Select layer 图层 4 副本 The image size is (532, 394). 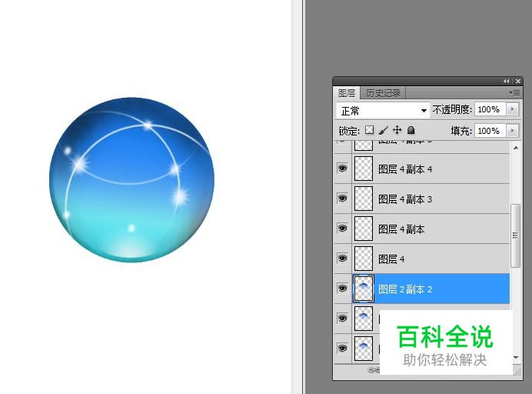(x=422, y=229)
